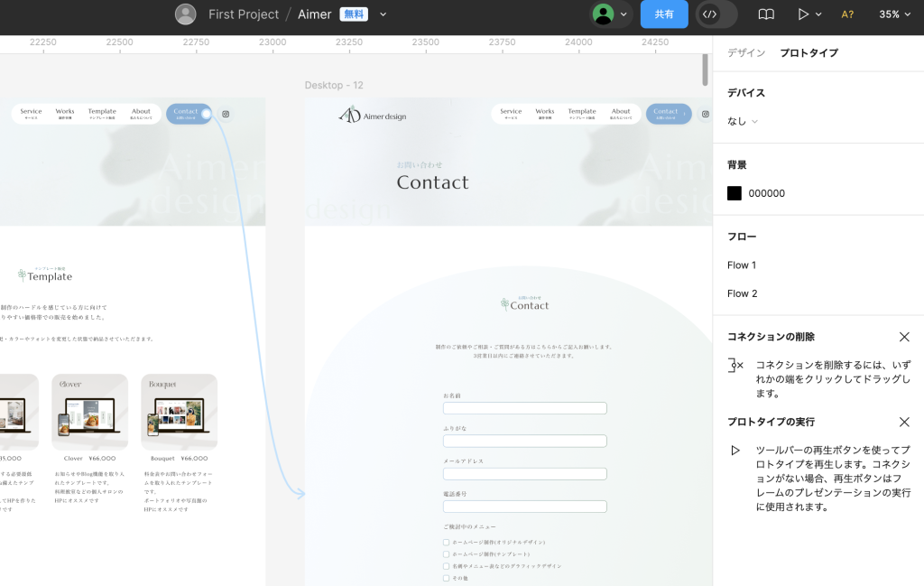Switch to the デザイン tab
Screen dimensions: 924x586
point(746,53)
